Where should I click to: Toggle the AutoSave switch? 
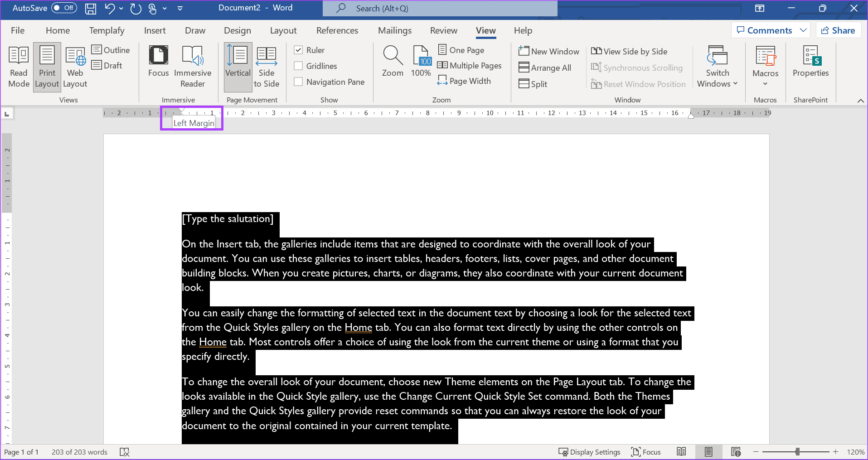(x=64, y=8)
